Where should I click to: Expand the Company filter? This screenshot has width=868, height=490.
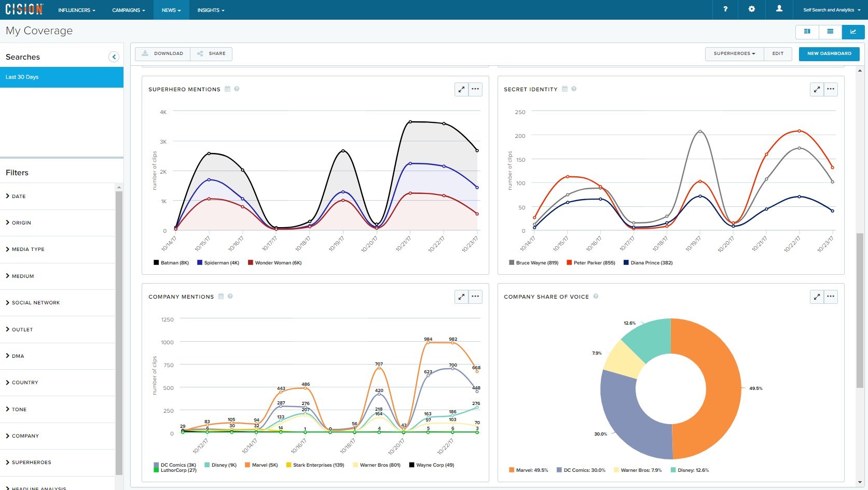click(57, 436)
